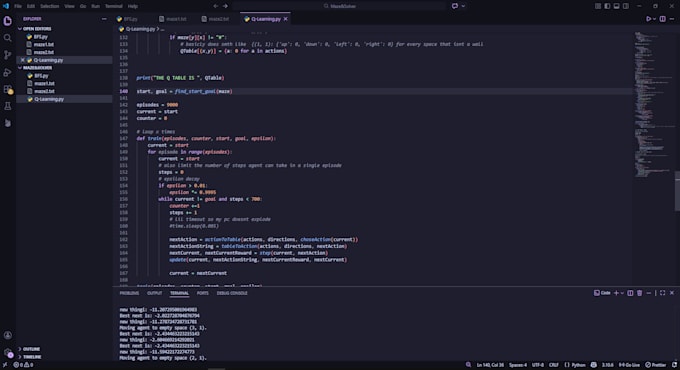Run the Python file with play button
The height and width of the screenshot is (370, 680).
(648, 19)
